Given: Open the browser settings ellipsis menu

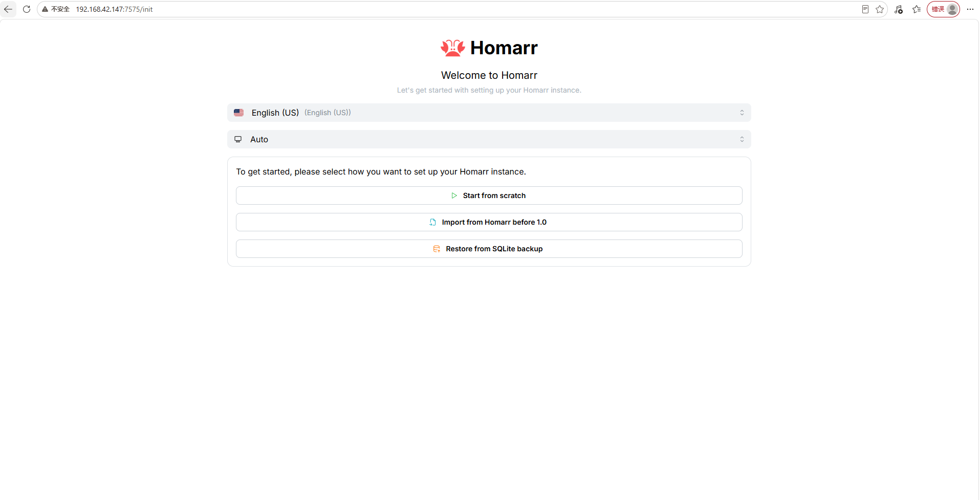Looking at the screenshot, I should 970,9.
